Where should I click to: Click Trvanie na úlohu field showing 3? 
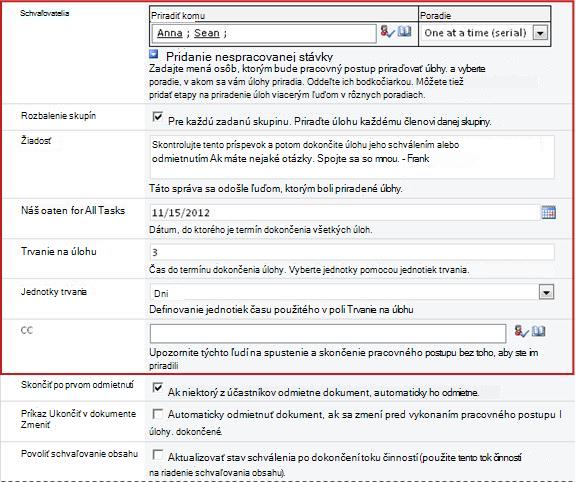pos(352,252)
